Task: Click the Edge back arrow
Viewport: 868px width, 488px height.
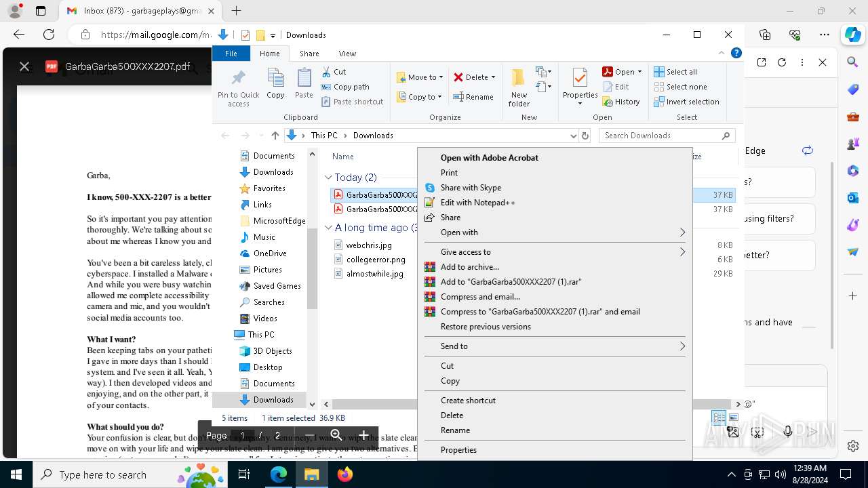Action: point(19,35)
